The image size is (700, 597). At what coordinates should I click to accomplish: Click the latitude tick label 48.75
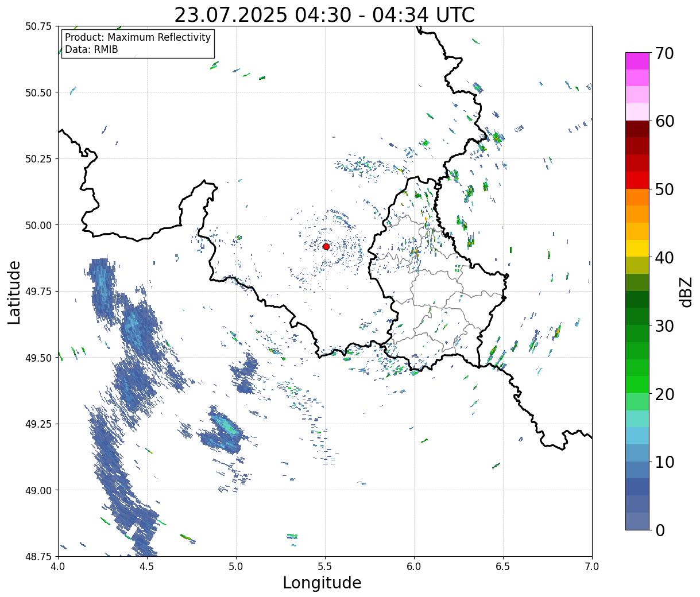pos(38,557)
